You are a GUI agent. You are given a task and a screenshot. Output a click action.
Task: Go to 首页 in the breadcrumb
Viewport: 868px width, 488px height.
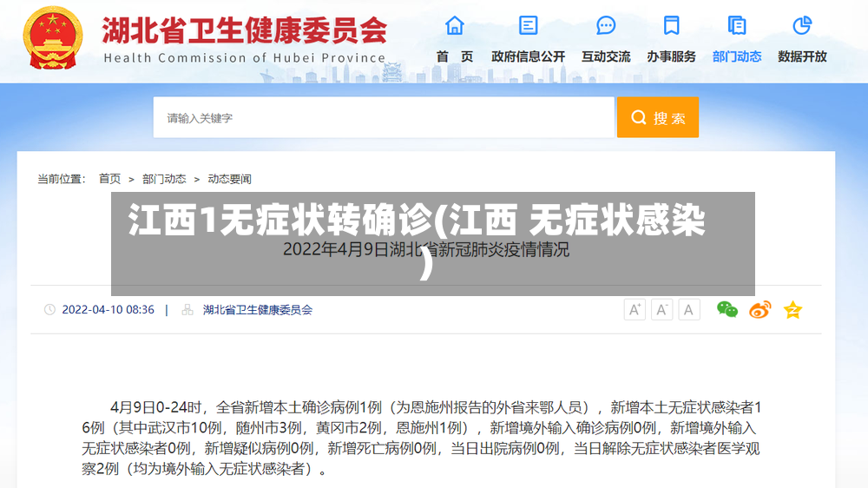109,179
